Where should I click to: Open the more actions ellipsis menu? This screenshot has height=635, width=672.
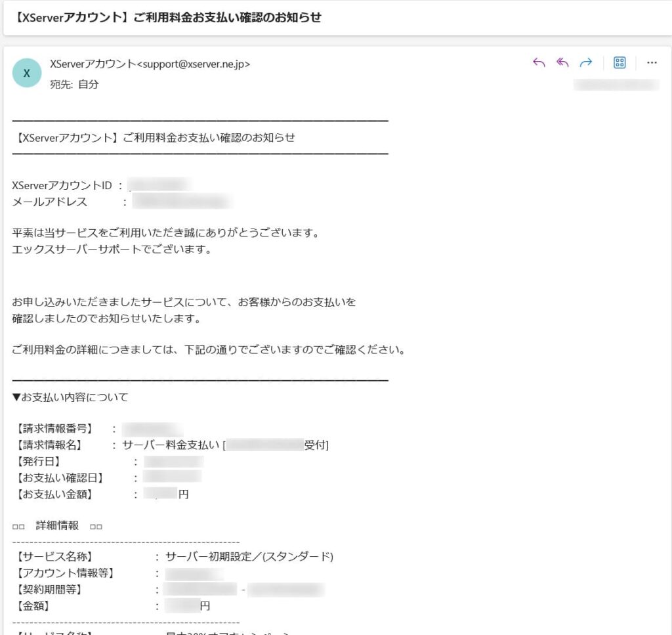(652, 63)
